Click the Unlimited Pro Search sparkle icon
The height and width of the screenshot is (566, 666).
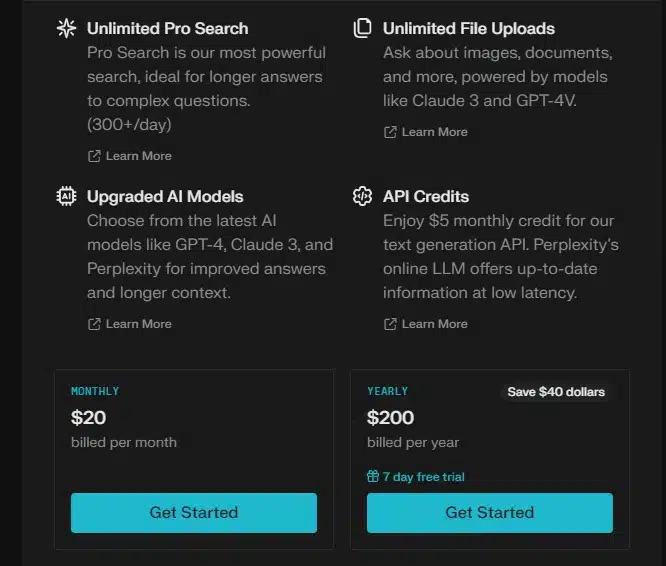point(66,28)
